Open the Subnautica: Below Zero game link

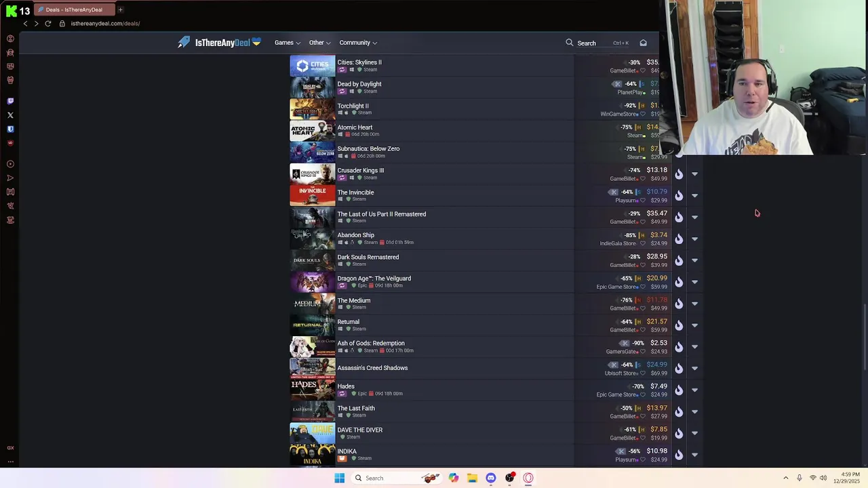[368, 149]
